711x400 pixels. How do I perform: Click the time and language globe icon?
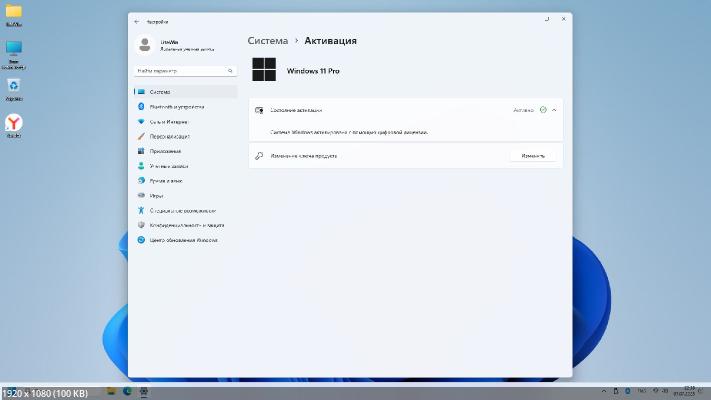tap(141, 180)
